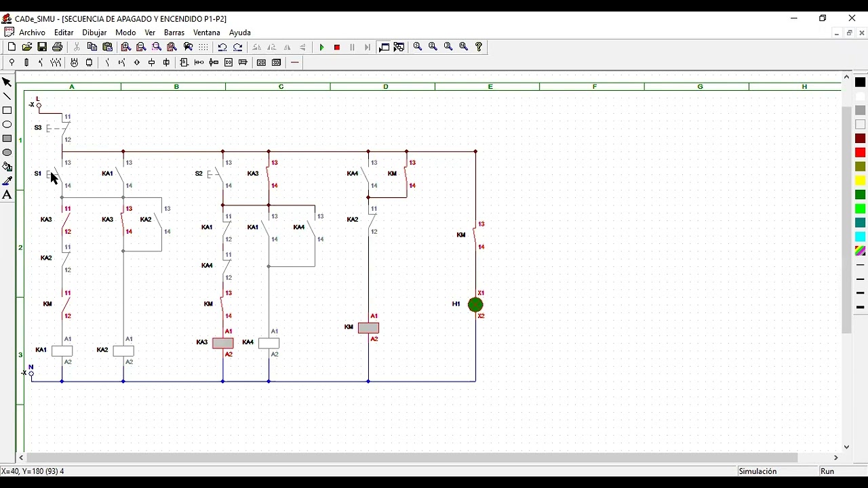The width and height of the screenshot is (868, 488).
Task: Select the wire line icon in component bar
Action: pyautogui.click(x=295, y=62)
